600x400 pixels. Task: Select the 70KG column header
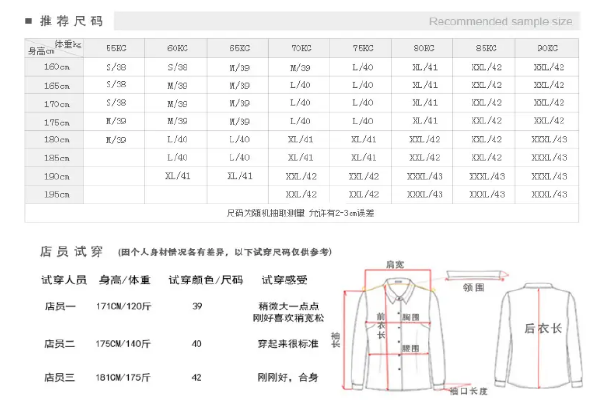pos(301,48)
